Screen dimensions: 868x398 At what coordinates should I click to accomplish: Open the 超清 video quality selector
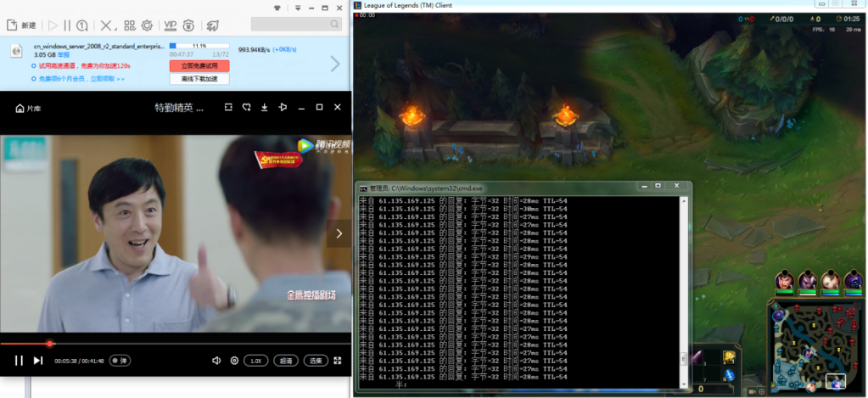click(286, 361)
